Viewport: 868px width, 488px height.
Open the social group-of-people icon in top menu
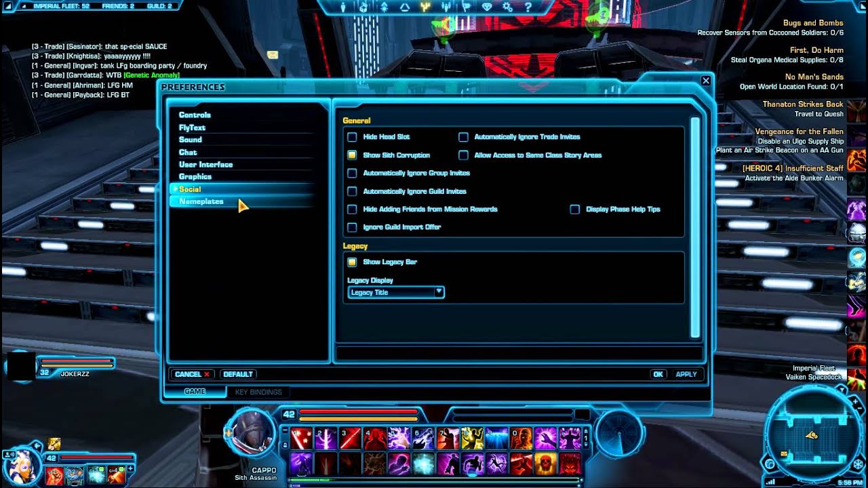446,7
